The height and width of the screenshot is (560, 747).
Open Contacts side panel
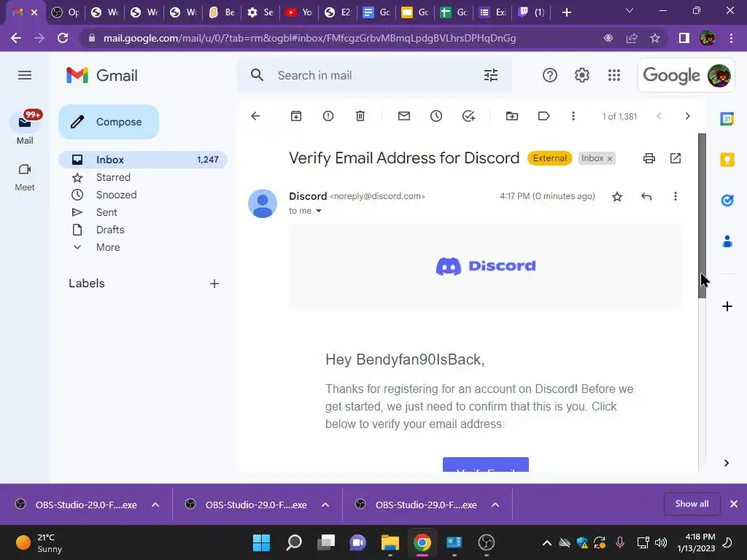727,241
